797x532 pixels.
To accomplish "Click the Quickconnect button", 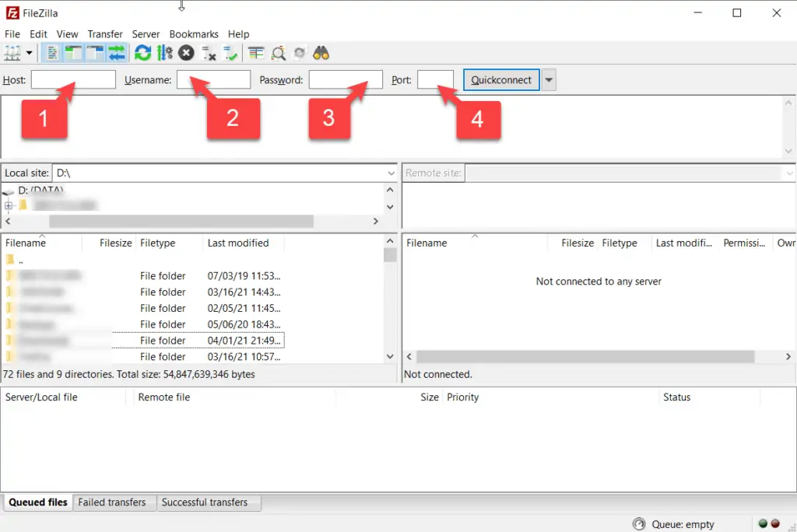I will point(501,80).
